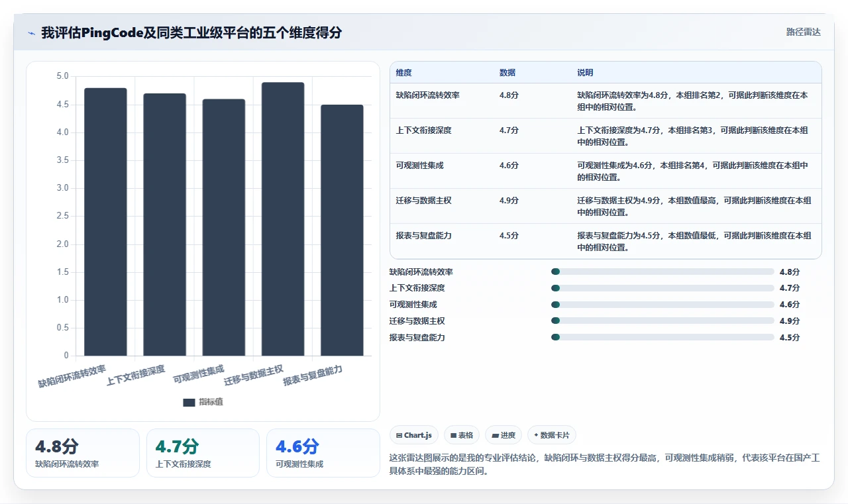
Task: Click the 报表与复盘能力 progress bar
Action: tap(662, 337)
